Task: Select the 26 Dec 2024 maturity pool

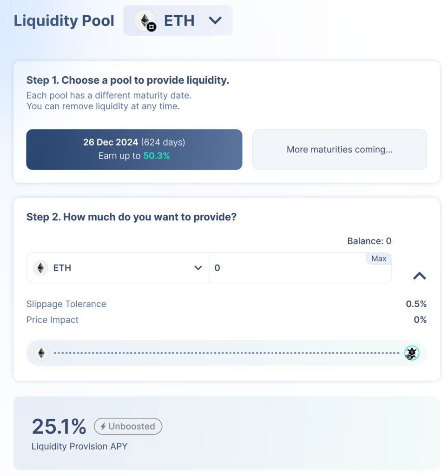Action: pyautogui.click(x=134, y=149)
